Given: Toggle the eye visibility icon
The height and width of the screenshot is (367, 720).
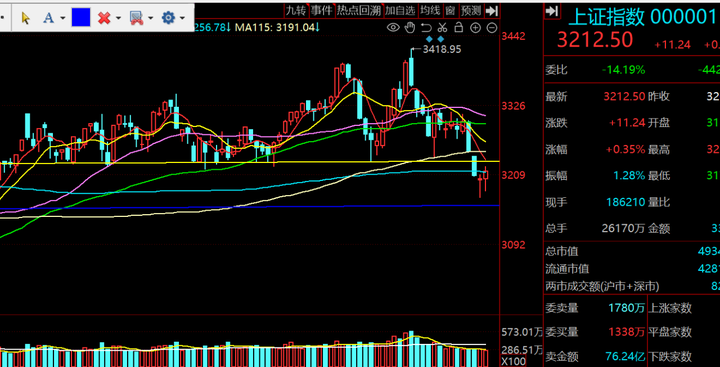Looking at the screenshot, I should [393, 28].
